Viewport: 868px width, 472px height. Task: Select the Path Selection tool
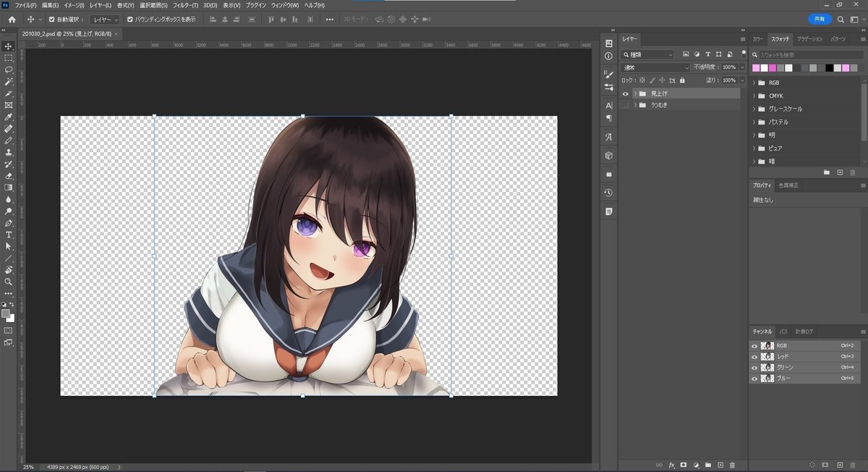click(9, 246)
